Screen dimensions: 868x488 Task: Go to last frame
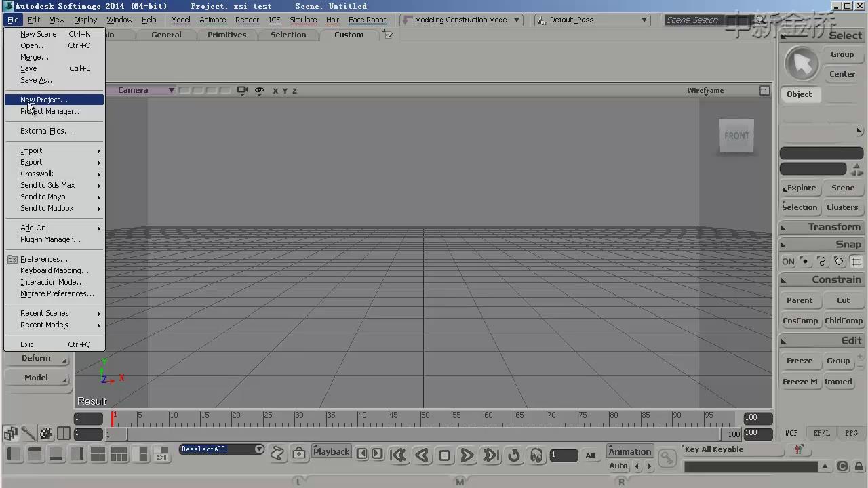click(491, 455)
